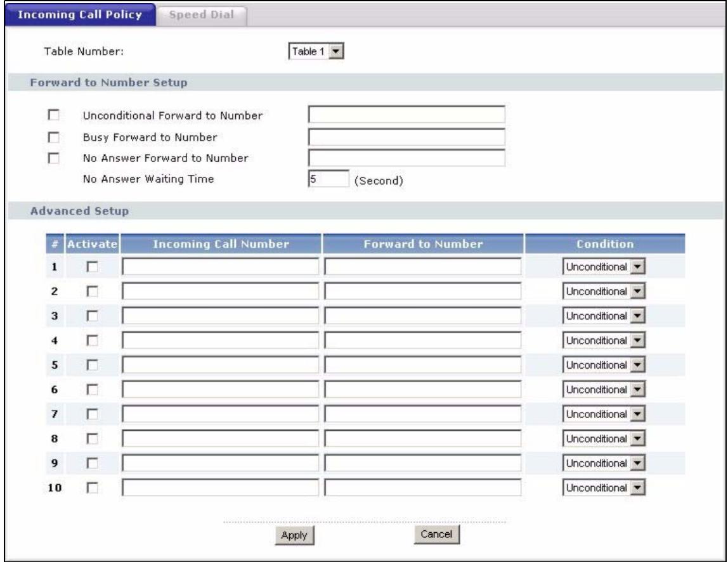This screenshot has height=562, width=728.
Task: Tick Activate checkbox for row 7
Action: click(93, 414)
